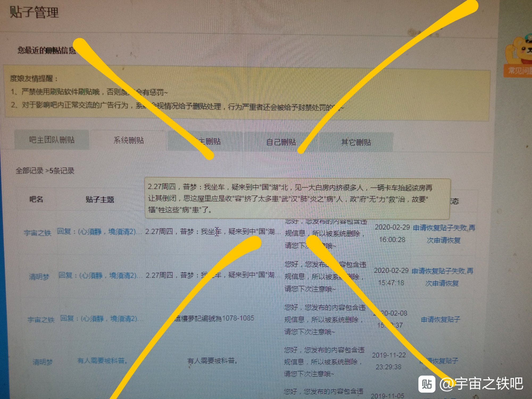
Task: Open the 自己删贴 tab
Action: tap(281, 142)
